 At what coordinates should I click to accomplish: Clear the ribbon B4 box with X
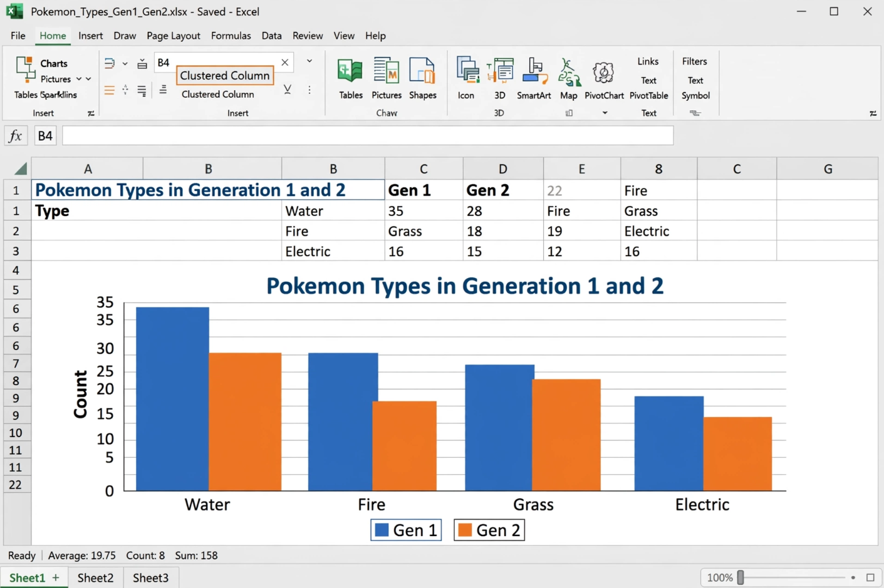(285, 63)
